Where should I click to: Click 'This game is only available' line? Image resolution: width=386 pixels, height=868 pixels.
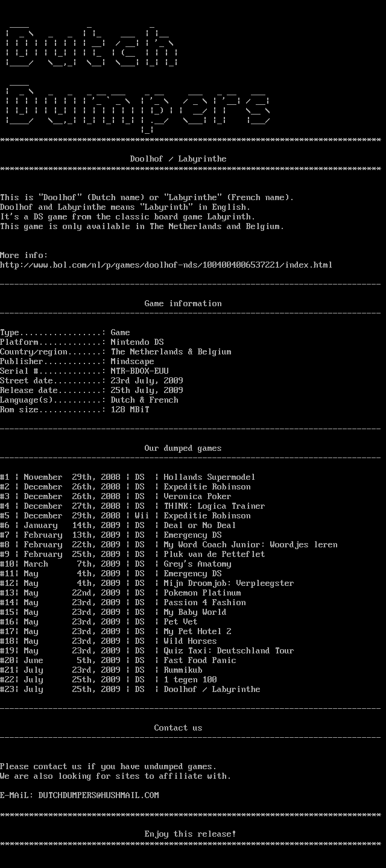(x=142, y=227)
